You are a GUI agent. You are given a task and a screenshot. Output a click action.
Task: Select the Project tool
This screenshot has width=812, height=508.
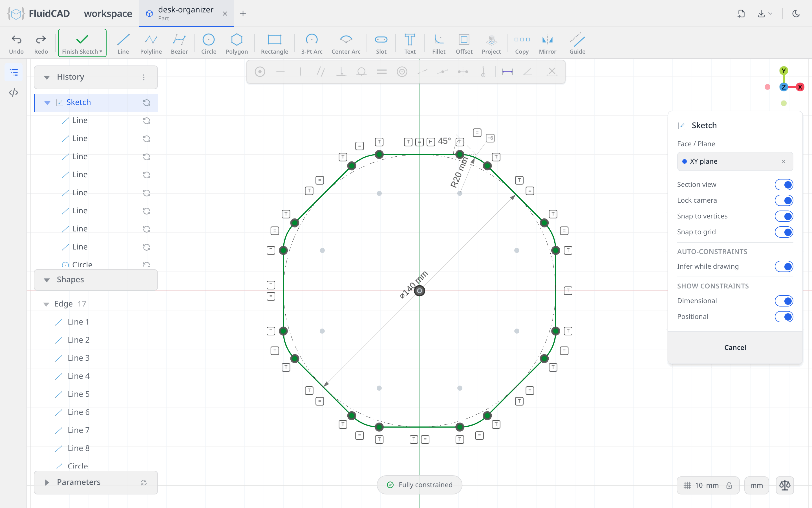pyautogui.click(x=491, y=43)
